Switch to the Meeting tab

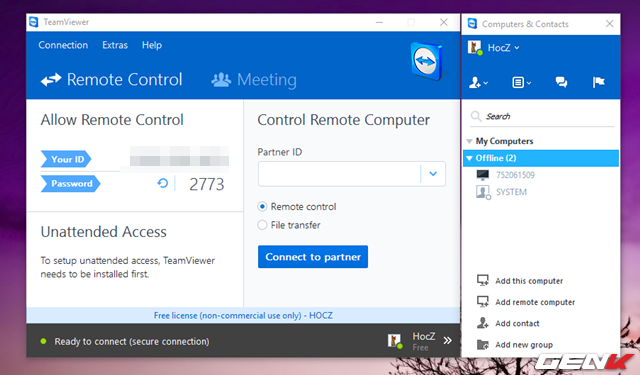254,80
